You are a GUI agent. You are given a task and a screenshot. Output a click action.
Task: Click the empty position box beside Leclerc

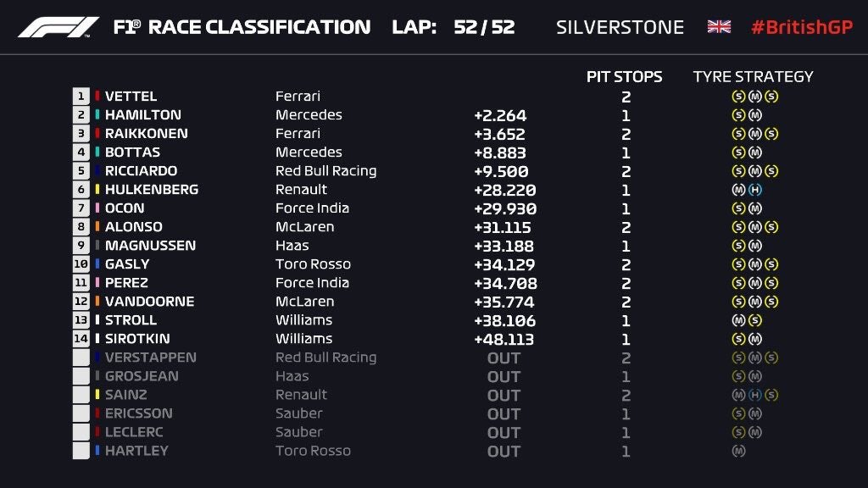[x=81, y=432]
